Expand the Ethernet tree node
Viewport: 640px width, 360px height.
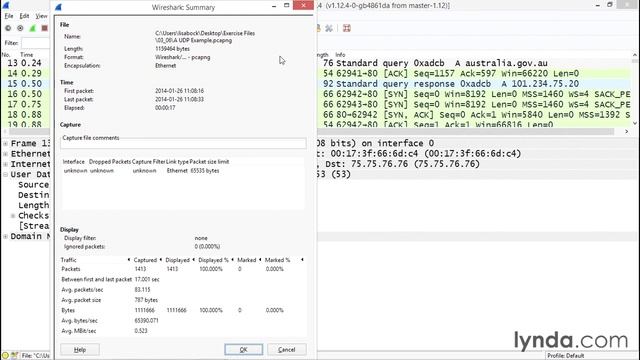tap(6, 154)
